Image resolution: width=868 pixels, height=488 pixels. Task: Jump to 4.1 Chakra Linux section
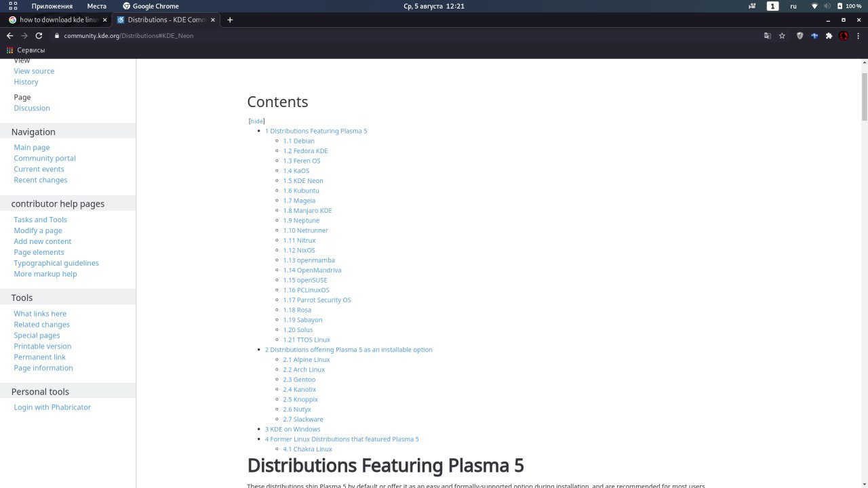click(308, 449)
